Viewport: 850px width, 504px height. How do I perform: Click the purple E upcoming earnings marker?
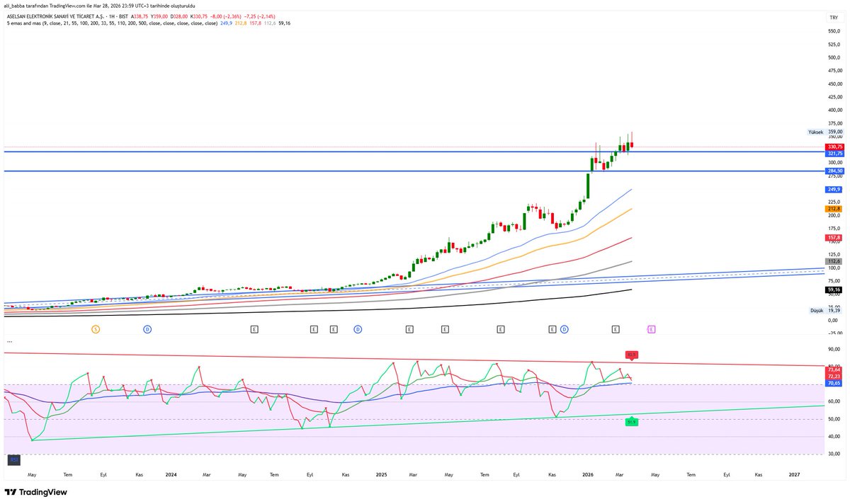point(652,329)
